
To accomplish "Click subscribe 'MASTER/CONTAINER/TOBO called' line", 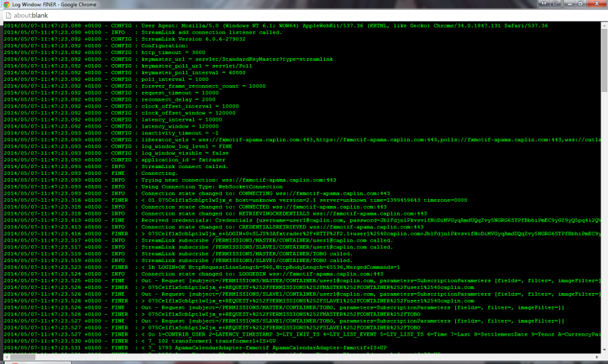I will point(178,254).
